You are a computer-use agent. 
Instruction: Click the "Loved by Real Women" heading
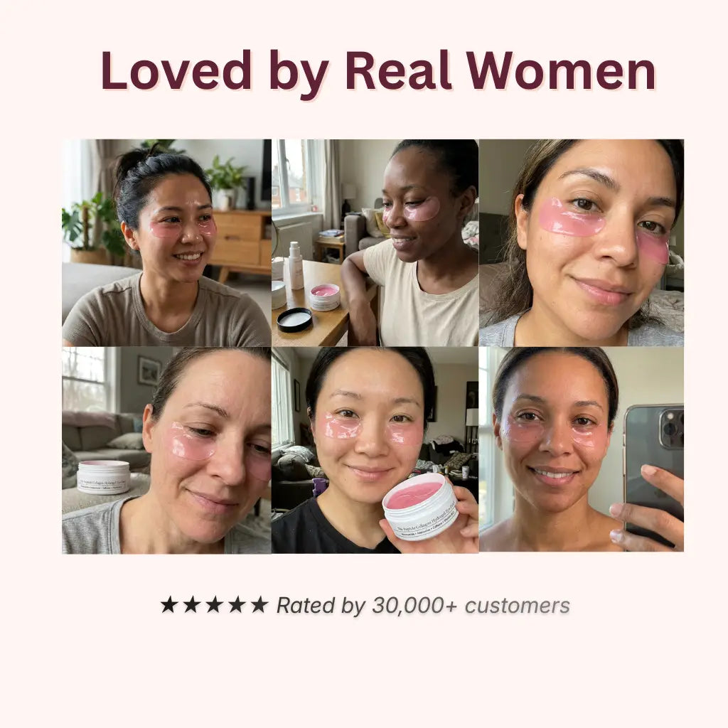click(x=378, y=72)
